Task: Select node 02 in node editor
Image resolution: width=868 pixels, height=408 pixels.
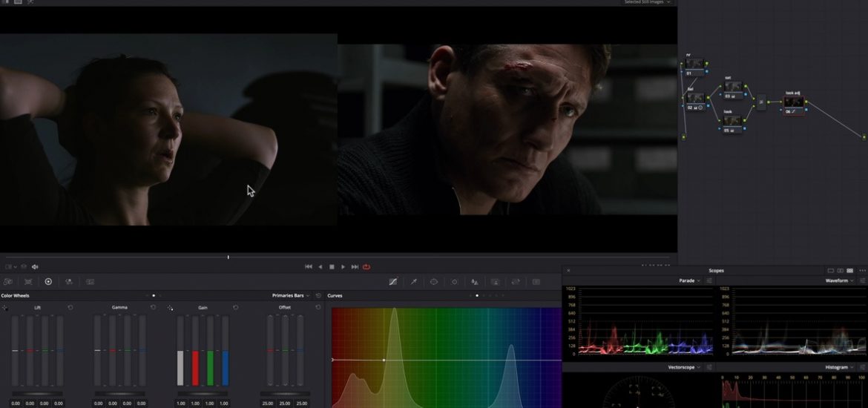Action: (694, 101)
